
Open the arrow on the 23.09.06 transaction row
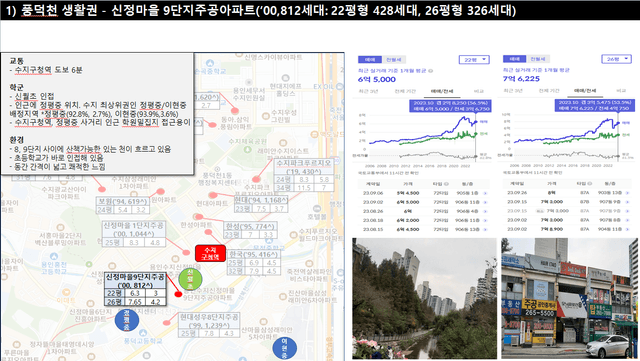click(485, 193)
